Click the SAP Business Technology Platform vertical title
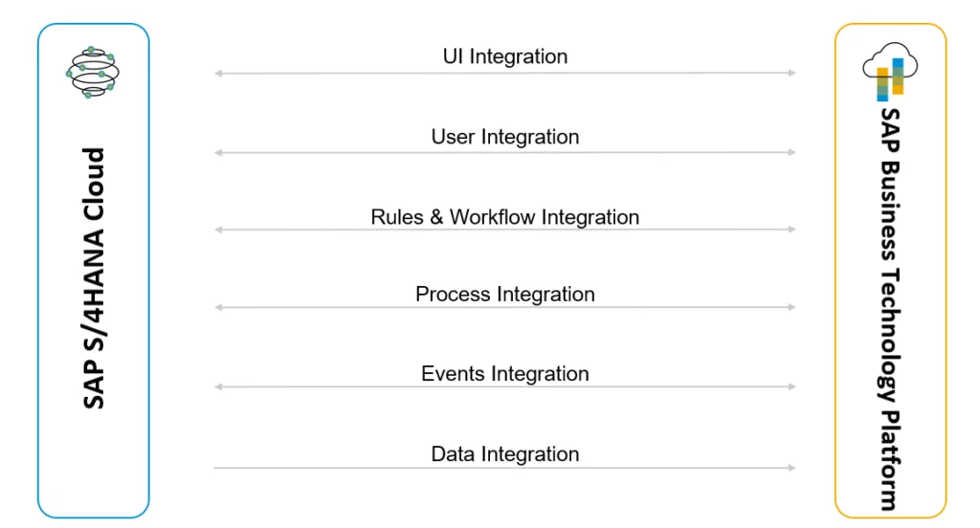Image resolution: width=980 pixels, height=528 pixels. (x=890, y=309)
